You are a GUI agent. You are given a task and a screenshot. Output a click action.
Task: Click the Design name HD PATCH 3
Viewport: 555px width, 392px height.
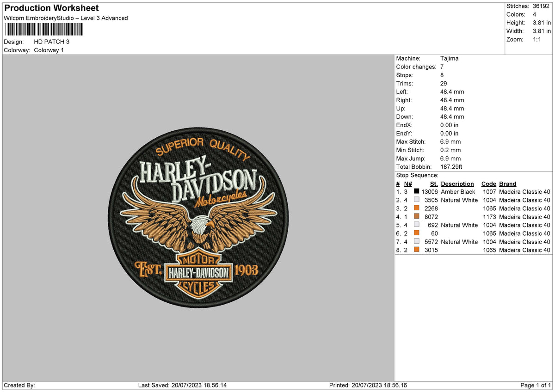pyautogui.click(x=52, y=41)
